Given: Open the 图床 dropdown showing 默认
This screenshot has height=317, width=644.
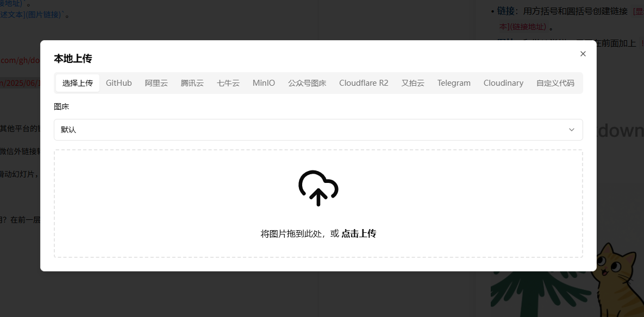Looking at the screenshot, I should [x=318, y=130].
